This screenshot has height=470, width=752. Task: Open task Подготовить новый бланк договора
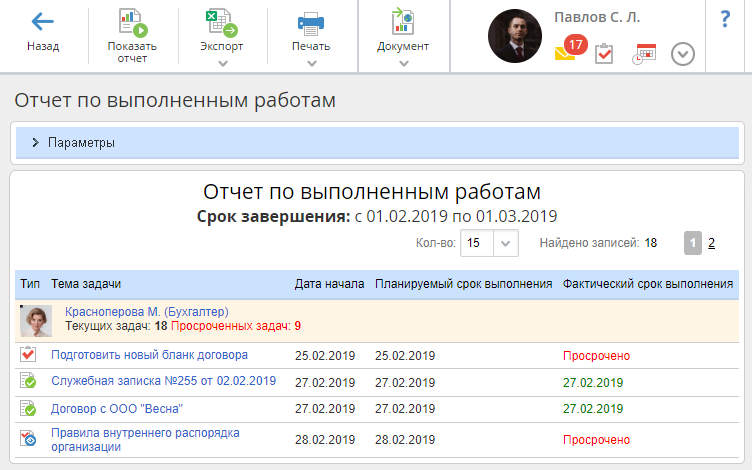(x=149, y=355)
